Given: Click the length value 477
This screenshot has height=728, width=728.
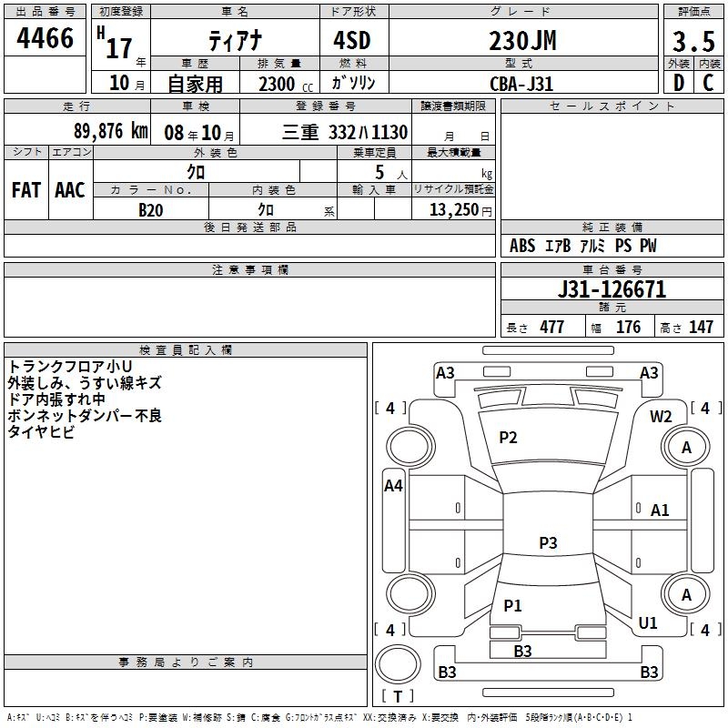Looking at the screenshot, I should pos(552,328).
